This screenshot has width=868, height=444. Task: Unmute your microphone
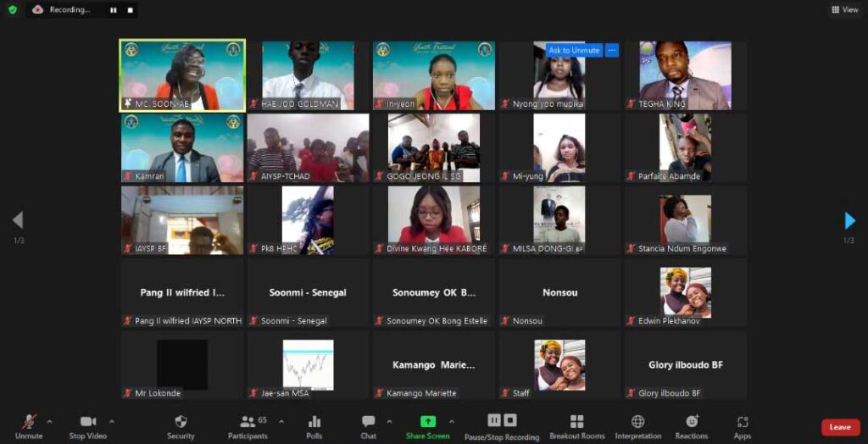tap(29, 422)
